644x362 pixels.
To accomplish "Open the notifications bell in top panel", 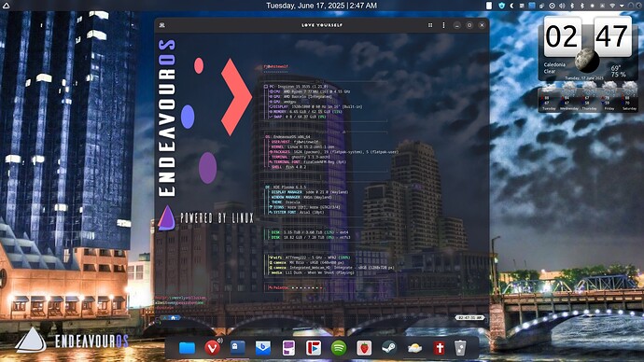I will [x=632, y=6].
